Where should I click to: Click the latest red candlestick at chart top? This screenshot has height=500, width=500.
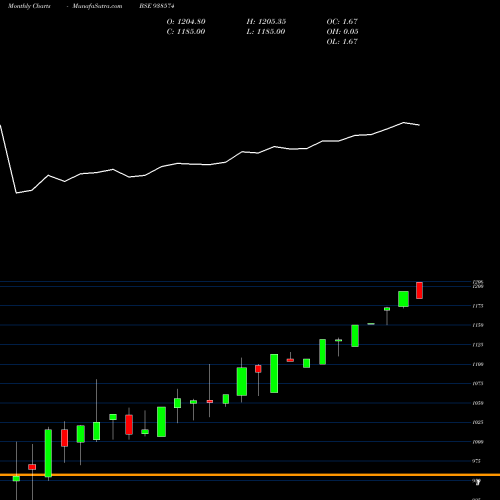tap(419, 290)
